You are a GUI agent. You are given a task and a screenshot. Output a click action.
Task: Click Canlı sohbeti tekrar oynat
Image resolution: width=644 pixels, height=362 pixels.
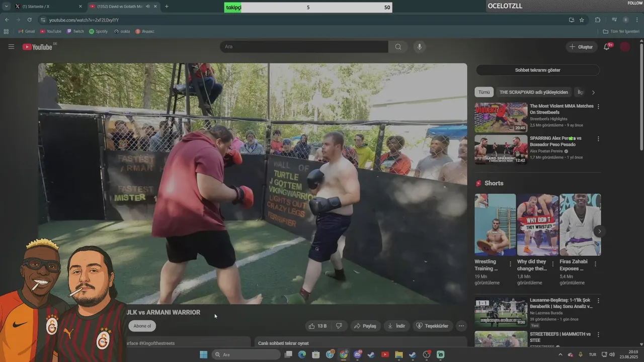pos(283,343)
